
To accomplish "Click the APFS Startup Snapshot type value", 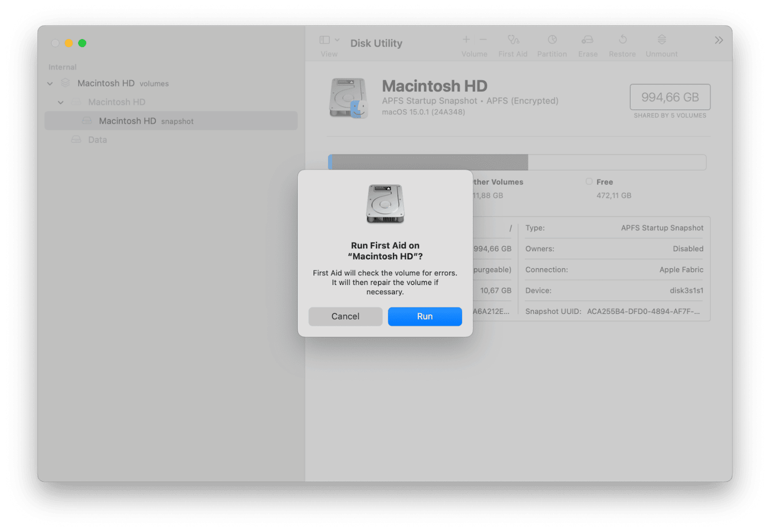I will coord(662,228).
